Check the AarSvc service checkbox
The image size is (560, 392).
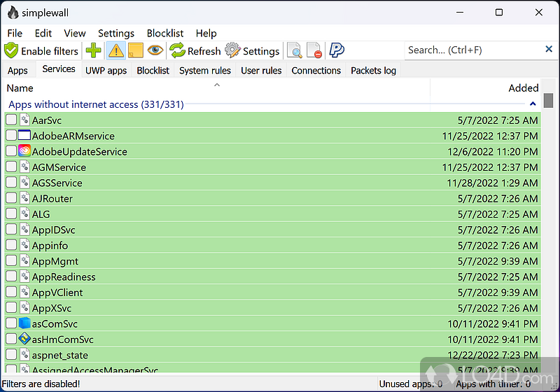[x=11, y=120]
